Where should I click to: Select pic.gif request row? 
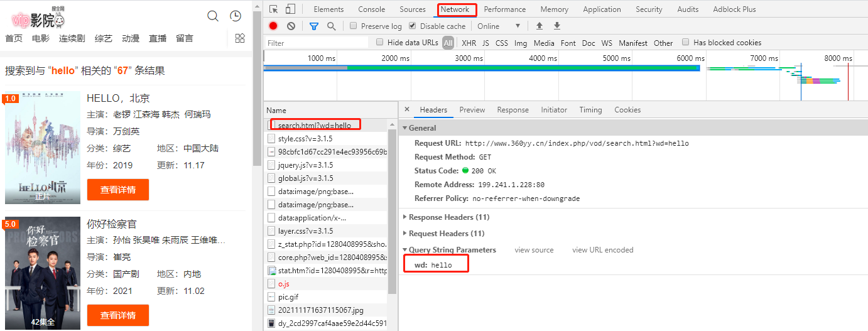(x=327, y=296)
